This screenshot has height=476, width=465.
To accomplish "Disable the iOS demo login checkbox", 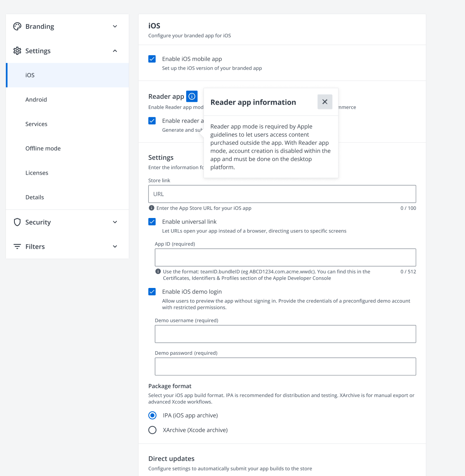I will 152,292.
